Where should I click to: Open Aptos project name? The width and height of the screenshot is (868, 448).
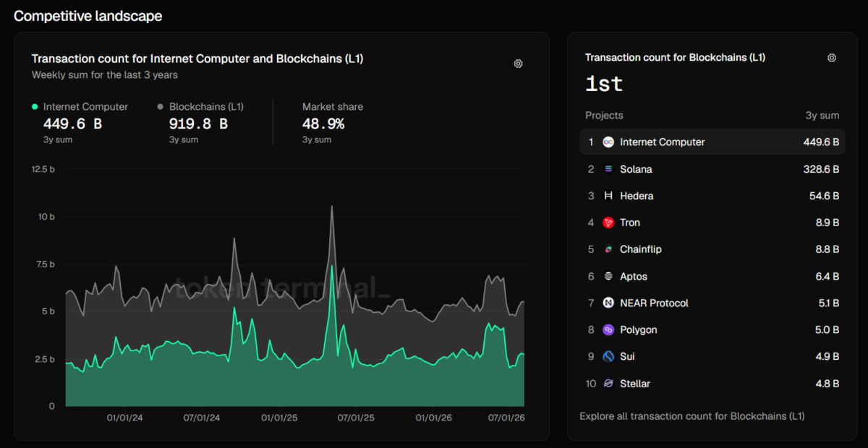pyautogui.click(x=634, y=276)
